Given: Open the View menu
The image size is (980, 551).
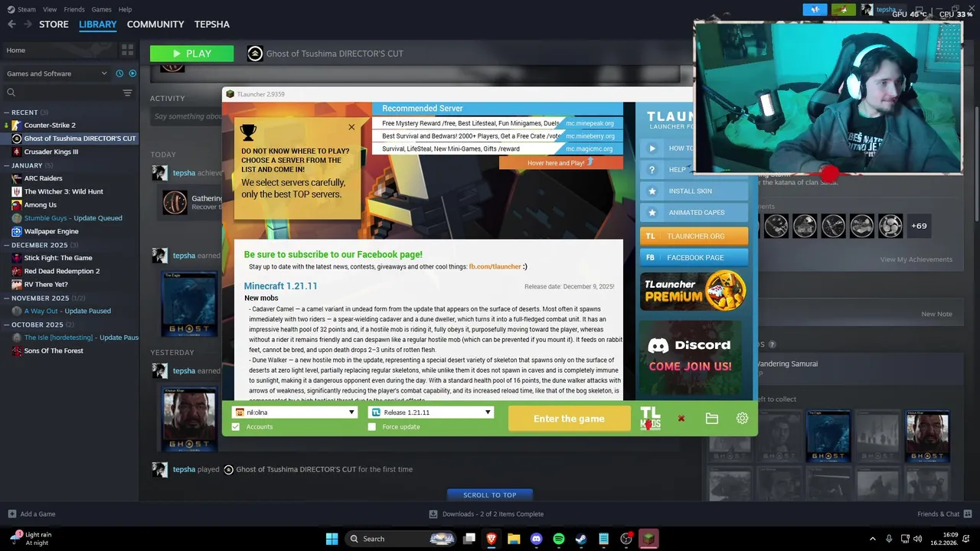Looking at the screenshot, I should [50, 9].
